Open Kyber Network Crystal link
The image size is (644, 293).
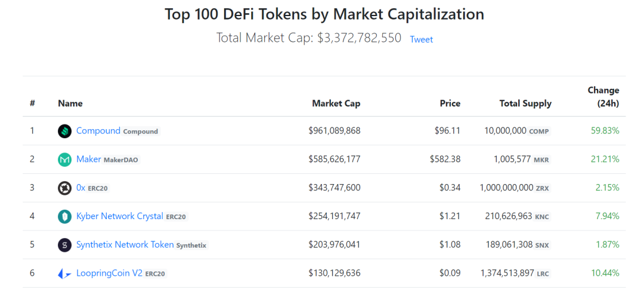[120, 216]
